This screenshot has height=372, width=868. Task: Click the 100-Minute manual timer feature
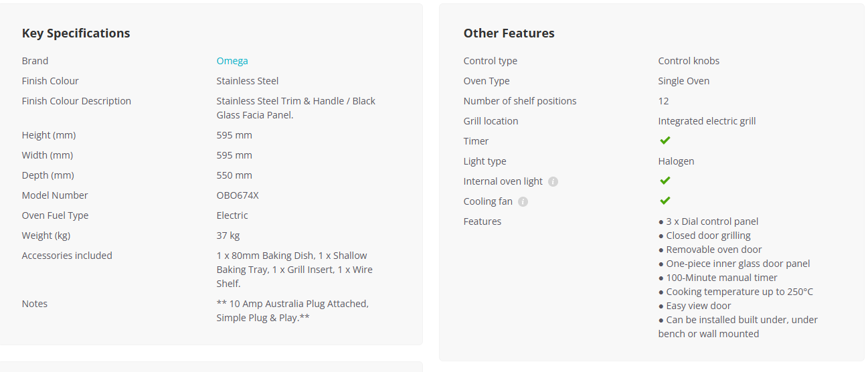718,278
